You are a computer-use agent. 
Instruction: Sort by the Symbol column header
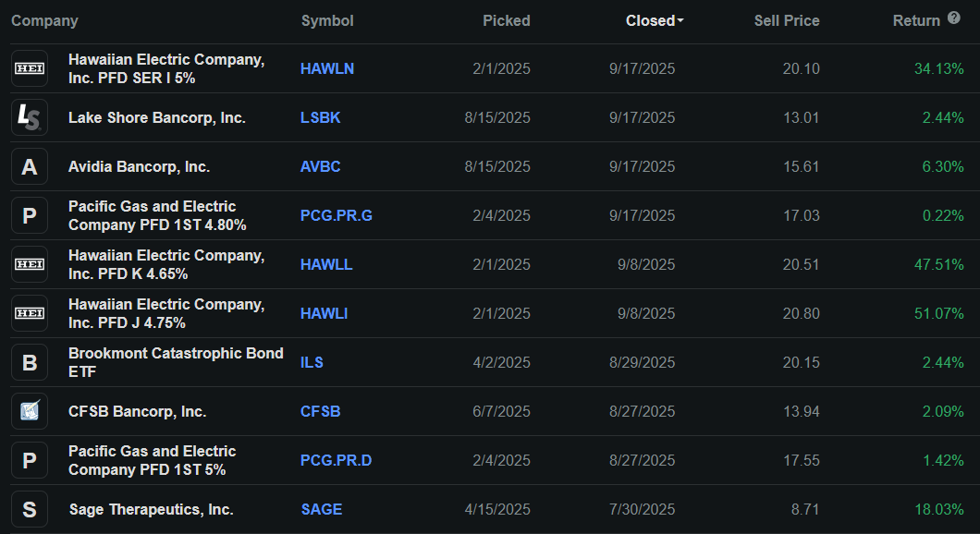coord(327,20)
